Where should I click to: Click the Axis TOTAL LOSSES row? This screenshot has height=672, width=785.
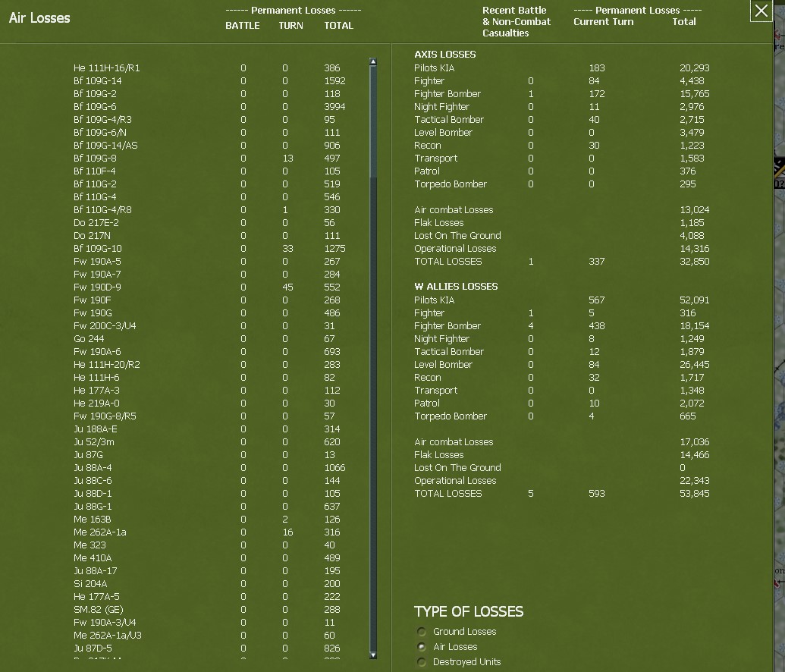coord(450,261)
